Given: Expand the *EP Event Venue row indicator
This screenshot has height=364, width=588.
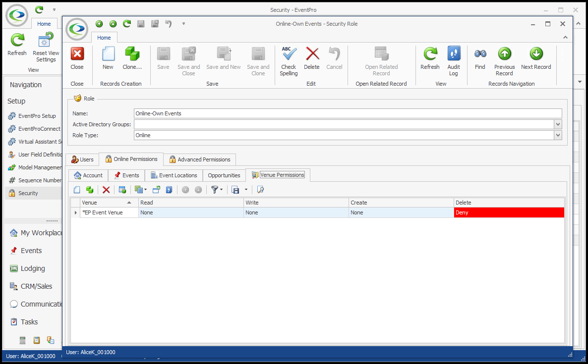Looking at the screenshot, I should click(x=75, y=213).
